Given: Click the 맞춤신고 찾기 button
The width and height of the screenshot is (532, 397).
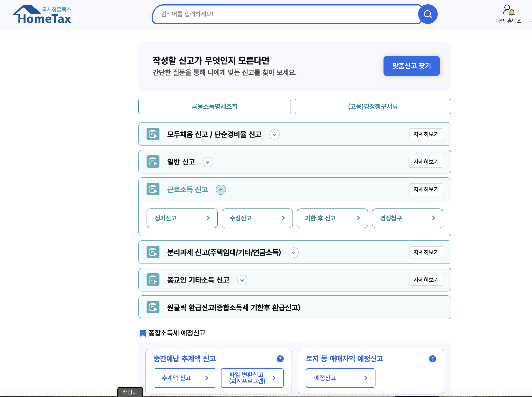Looking at the screenshot, I should click(x=411, y=66).
